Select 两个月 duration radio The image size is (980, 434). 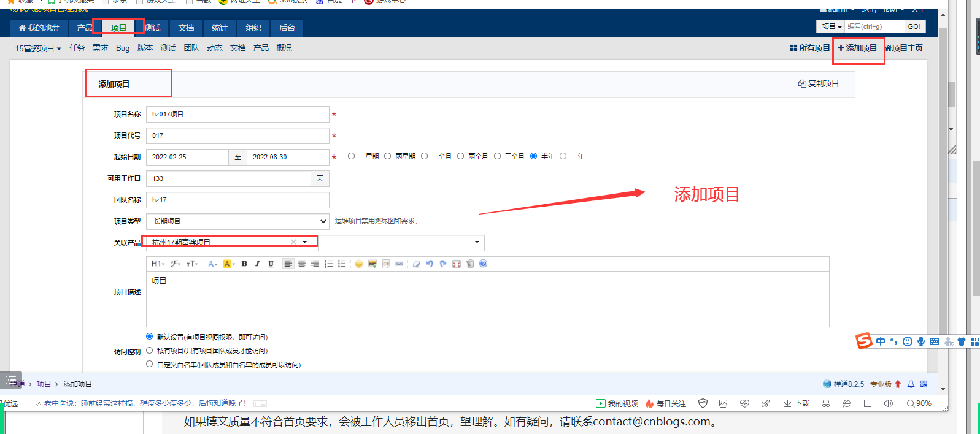(x=460, y=156)
